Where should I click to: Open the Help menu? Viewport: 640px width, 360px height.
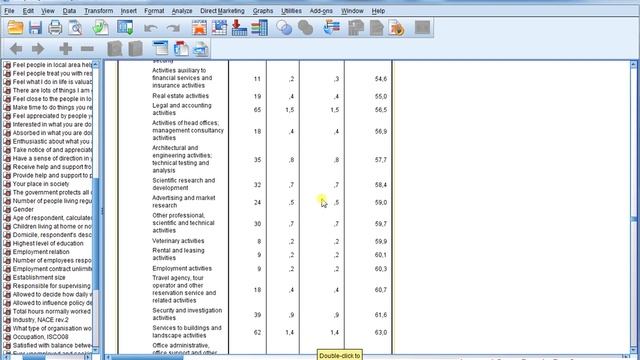[x=378, y=11]
